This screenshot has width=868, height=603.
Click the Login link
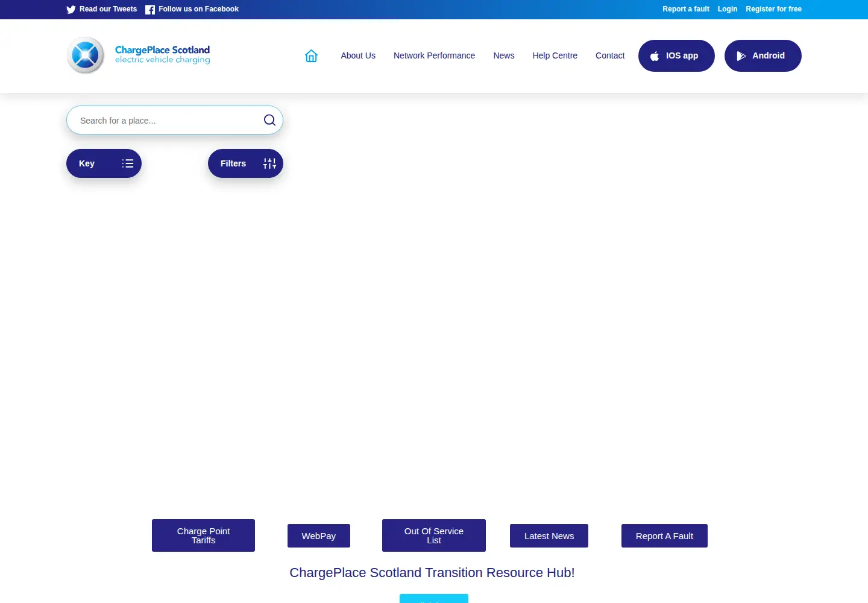click(728, 9)
